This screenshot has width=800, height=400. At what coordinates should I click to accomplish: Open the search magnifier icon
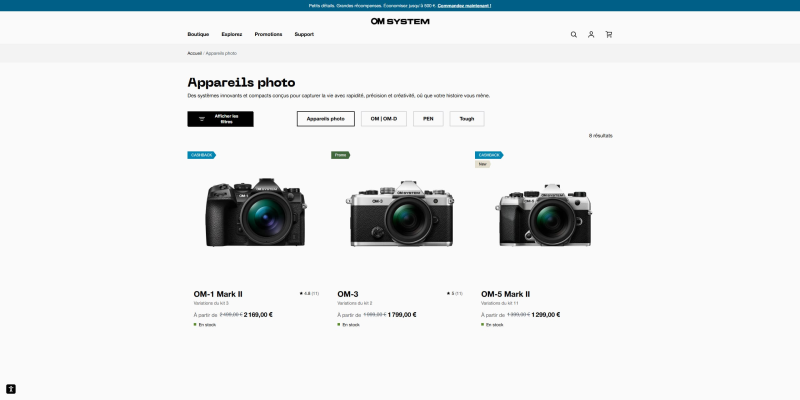click(573, 35)
